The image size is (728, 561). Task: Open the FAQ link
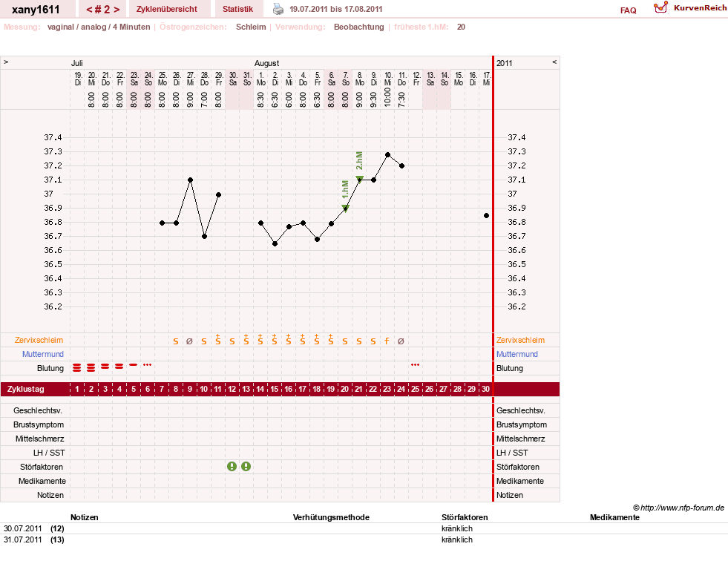click(x=628, y=10)
